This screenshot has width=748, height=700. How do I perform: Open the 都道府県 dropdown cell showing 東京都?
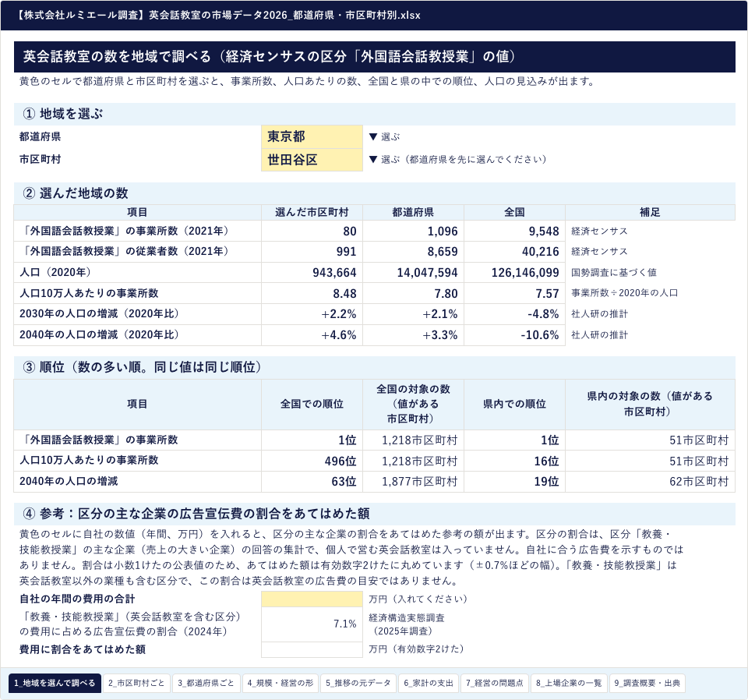[312, 137]
